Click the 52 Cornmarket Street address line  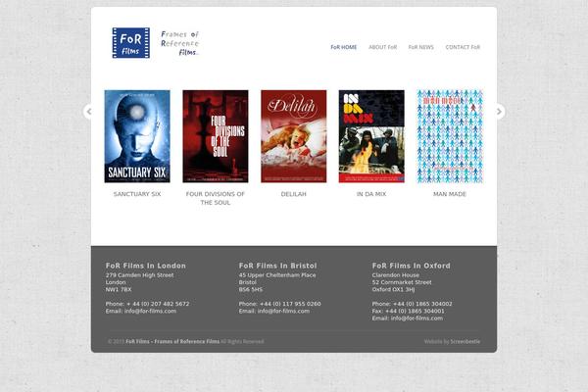coord(402,282)
